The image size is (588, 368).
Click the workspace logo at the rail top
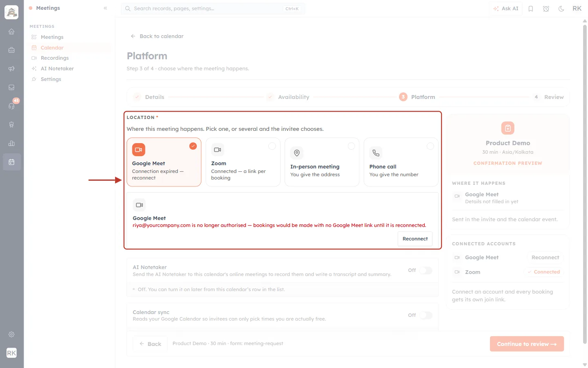11,12
